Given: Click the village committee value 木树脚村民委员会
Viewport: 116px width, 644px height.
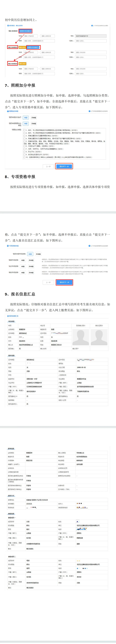Looking at the screenshot, I should [x=33, y=543].
